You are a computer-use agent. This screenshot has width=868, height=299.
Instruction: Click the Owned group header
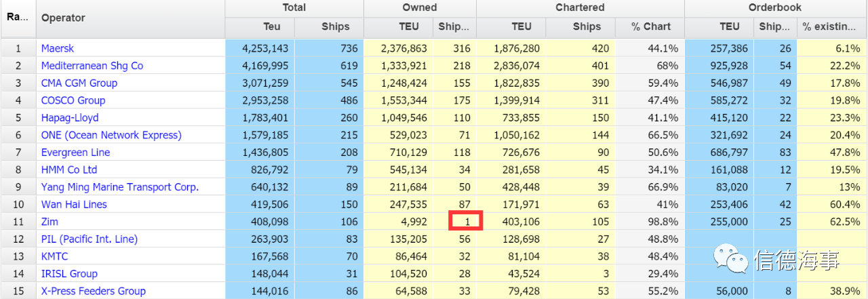click(420, 7)
